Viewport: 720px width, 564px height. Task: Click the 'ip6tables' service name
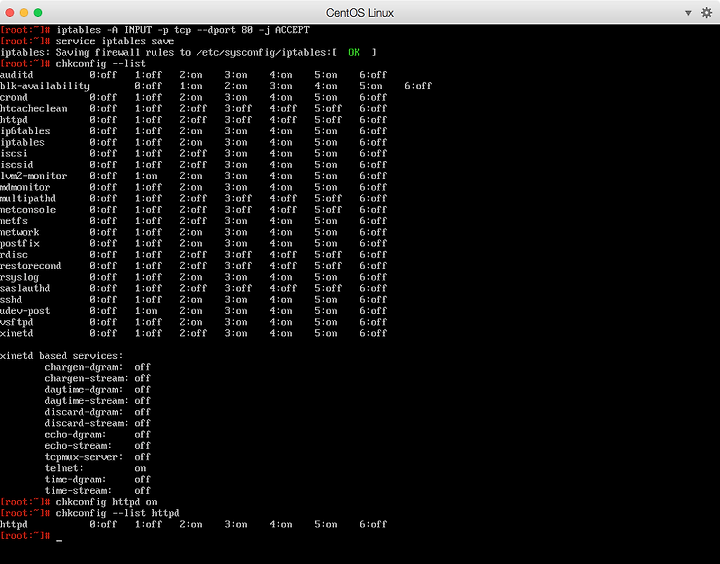coord(25,131)
